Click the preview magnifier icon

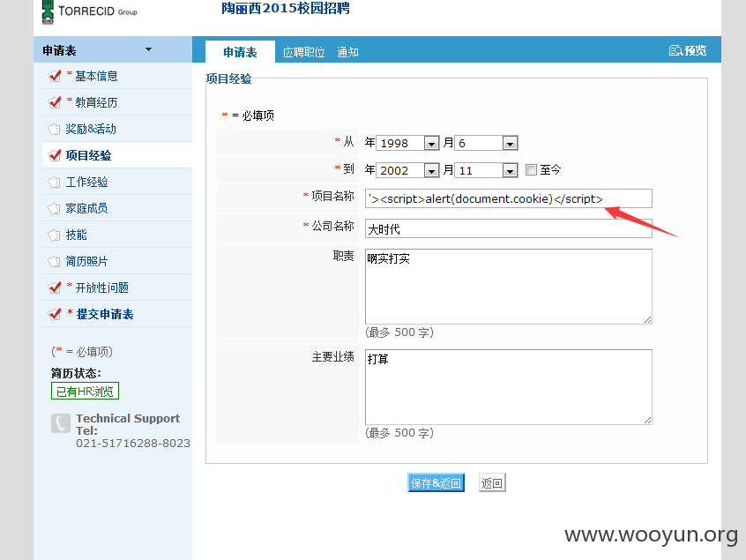tap(675, 50)
